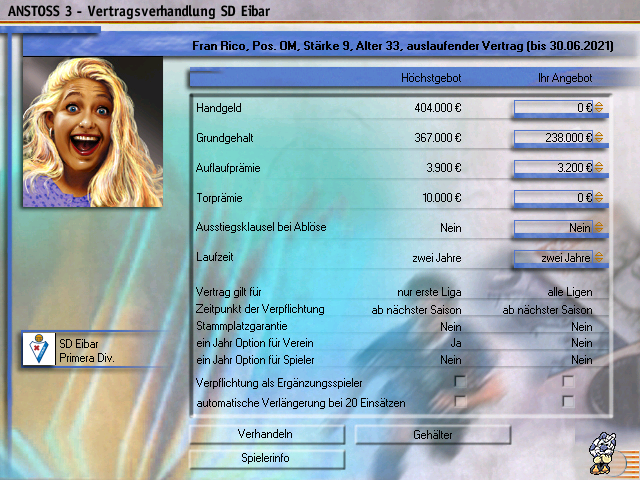Click the Auflaufprämie offer field 3.200 €
640x480 pixels.
[553, 167]
